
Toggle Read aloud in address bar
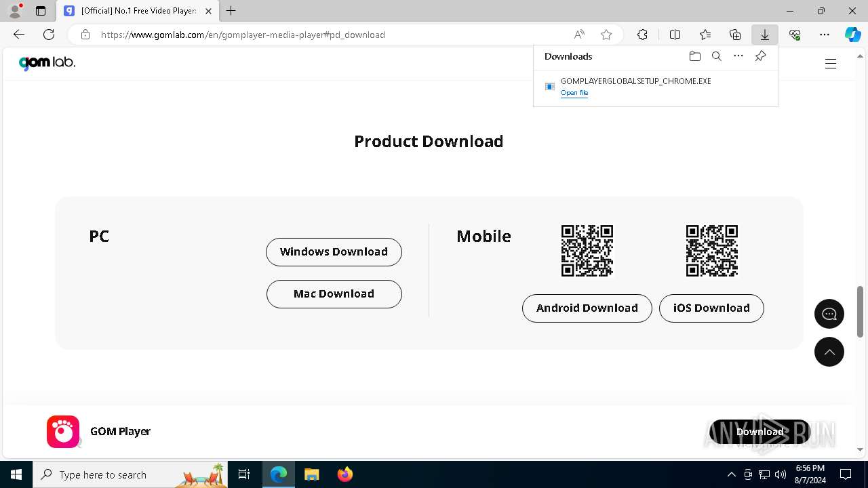tap(579, 35)
